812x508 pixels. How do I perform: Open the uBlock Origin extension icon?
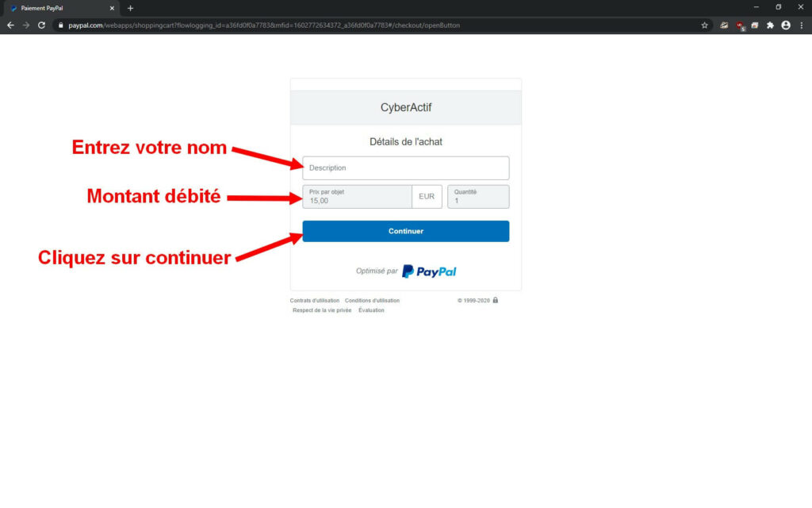(740, 25)
